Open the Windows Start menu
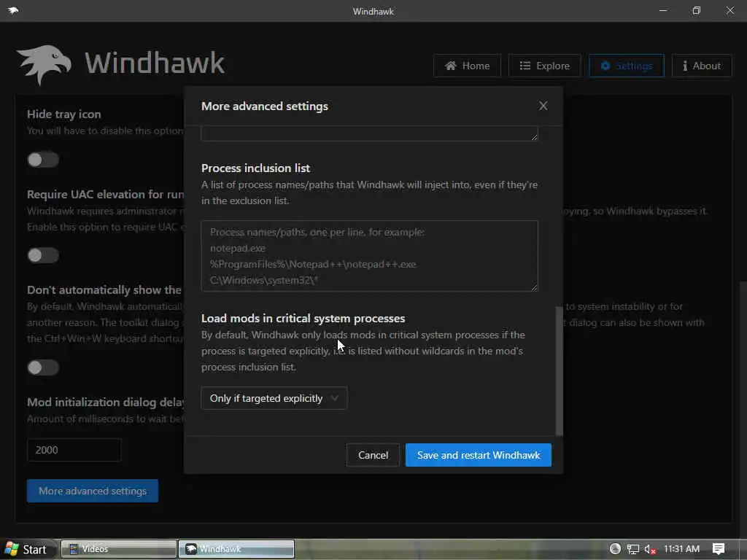 29,549
